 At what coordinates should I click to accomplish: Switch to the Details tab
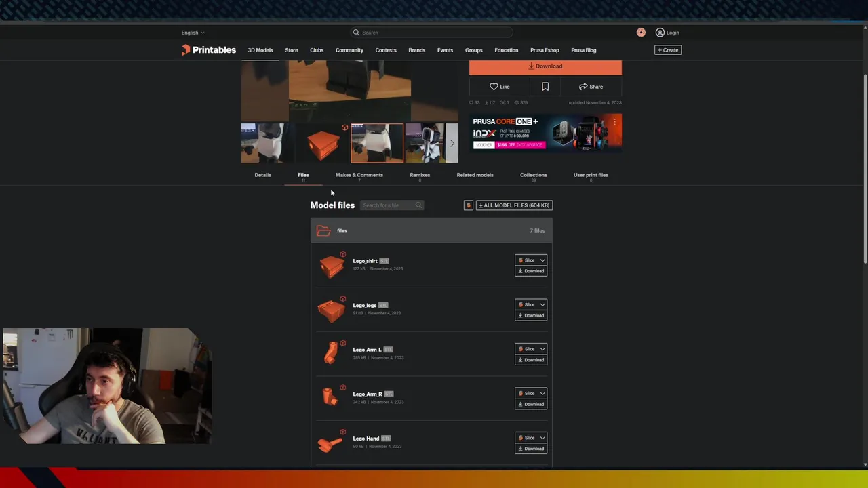[263, 175]
